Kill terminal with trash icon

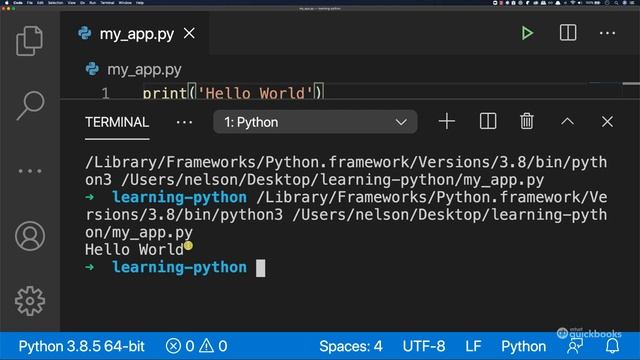527,121
